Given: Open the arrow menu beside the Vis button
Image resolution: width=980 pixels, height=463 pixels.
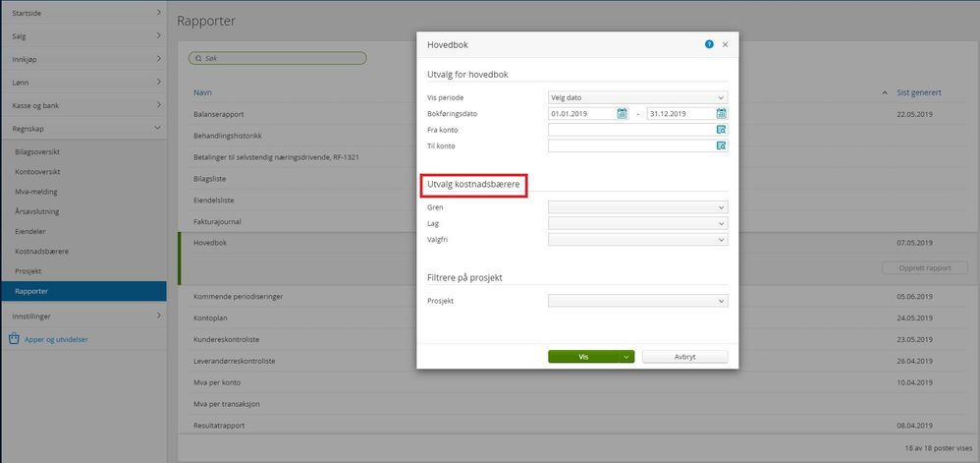Looking at the screenshot, I should [626, 357].
